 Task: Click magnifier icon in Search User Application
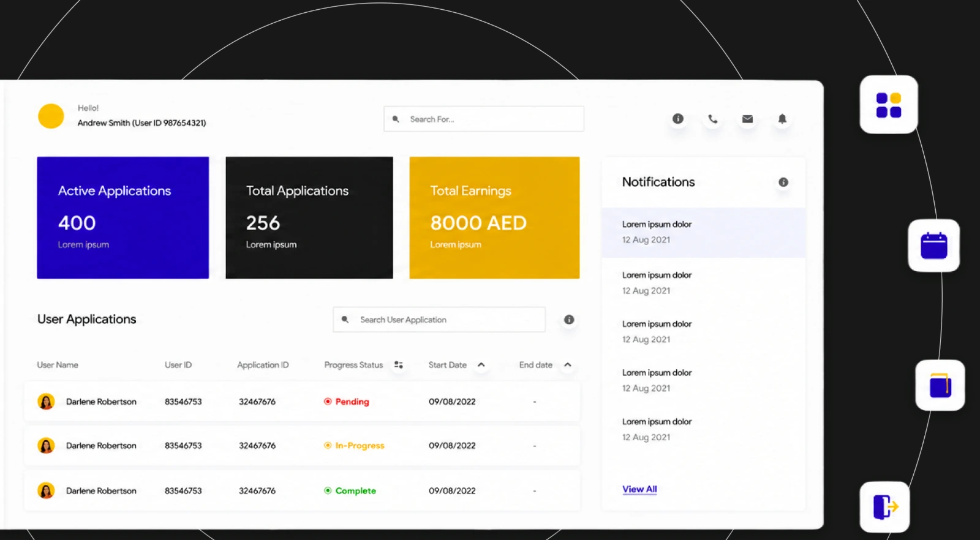345,320
